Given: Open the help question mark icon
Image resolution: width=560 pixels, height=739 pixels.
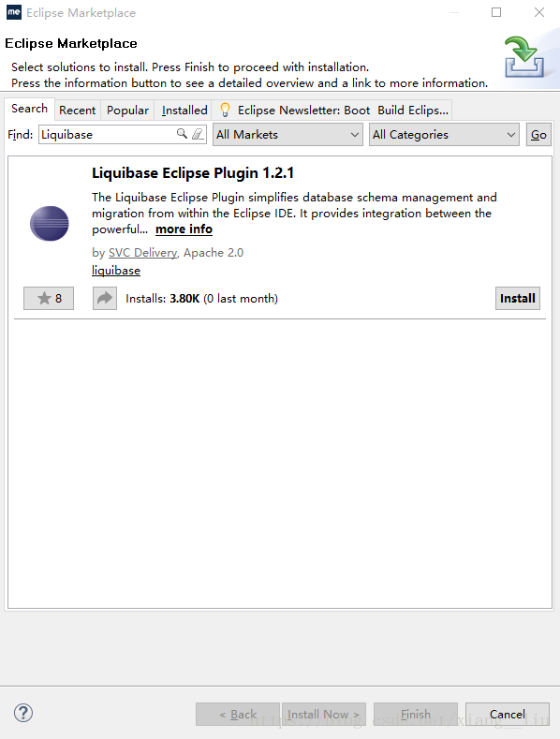Looking at the screenshot, I should tap(23, 713).
